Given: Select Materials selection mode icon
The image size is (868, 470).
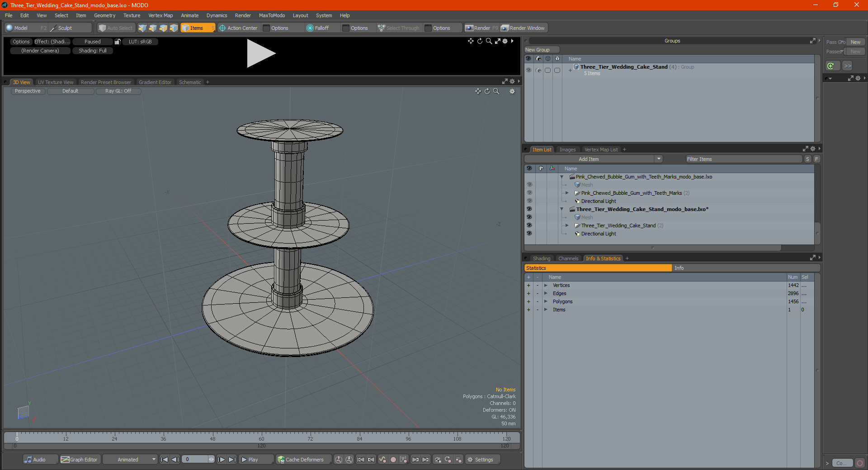Looking at the screenshot, I should click(x=174, y=28).
